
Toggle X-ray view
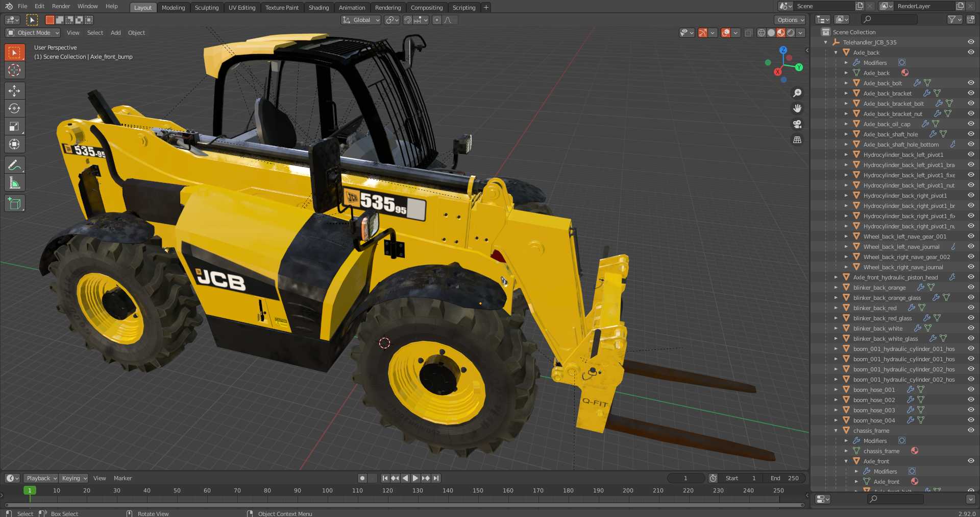tap(748, 33)
